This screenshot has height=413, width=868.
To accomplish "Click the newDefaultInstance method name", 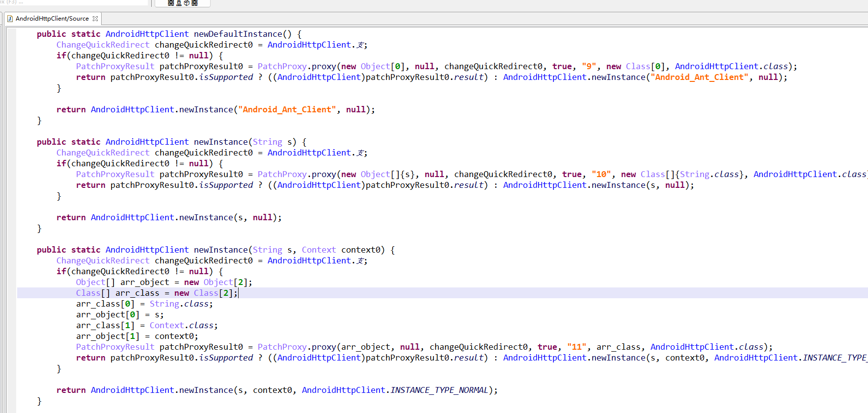I will [x=238, y=34].
